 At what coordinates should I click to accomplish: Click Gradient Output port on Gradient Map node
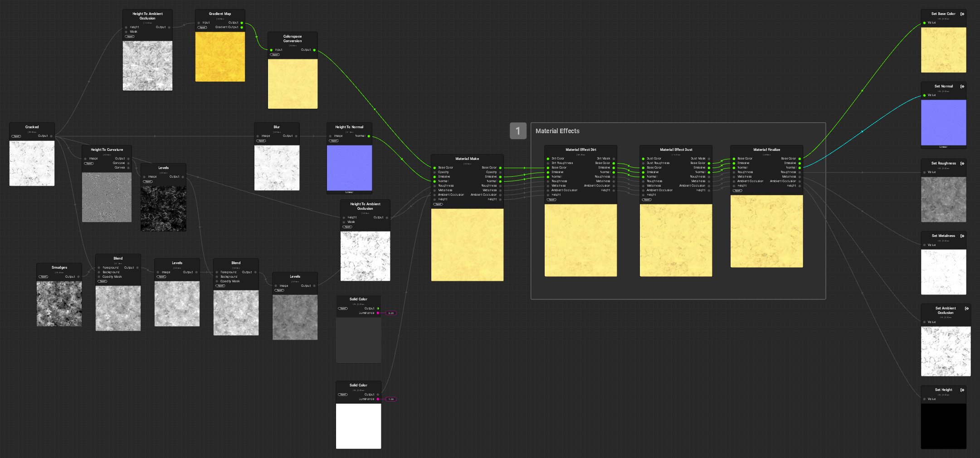242,27
